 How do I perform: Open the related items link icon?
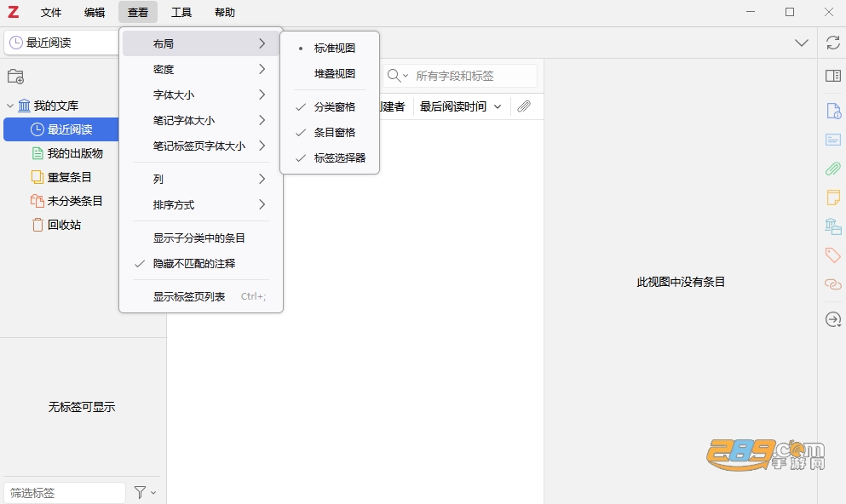pos(833,284)
